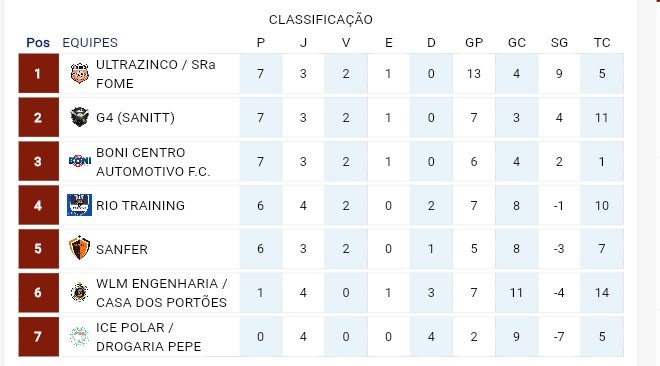This screenshot has width=660, height=366.
Task: Click the ULTRAZINCO / SRa FOME team crest
Action: click(x=79, y=74)
